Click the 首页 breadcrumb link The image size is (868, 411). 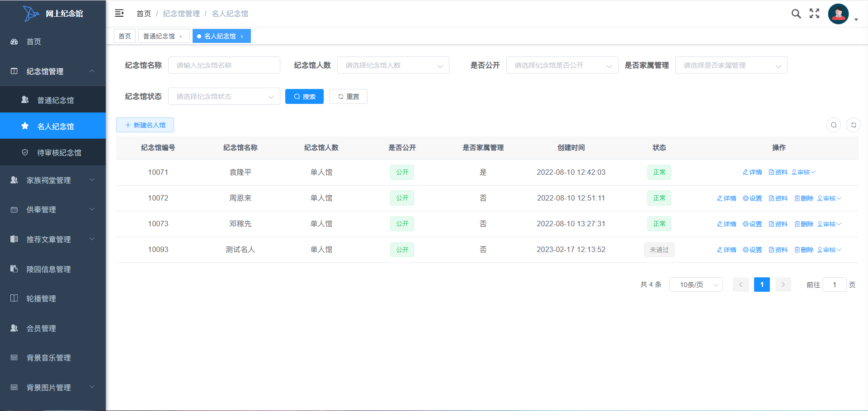(x=144, y=14)
